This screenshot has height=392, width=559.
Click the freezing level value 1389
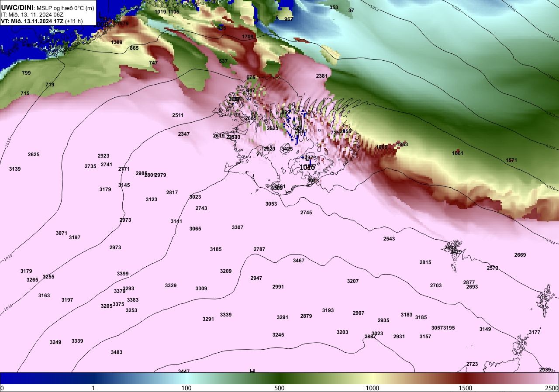tap(117, 42)
